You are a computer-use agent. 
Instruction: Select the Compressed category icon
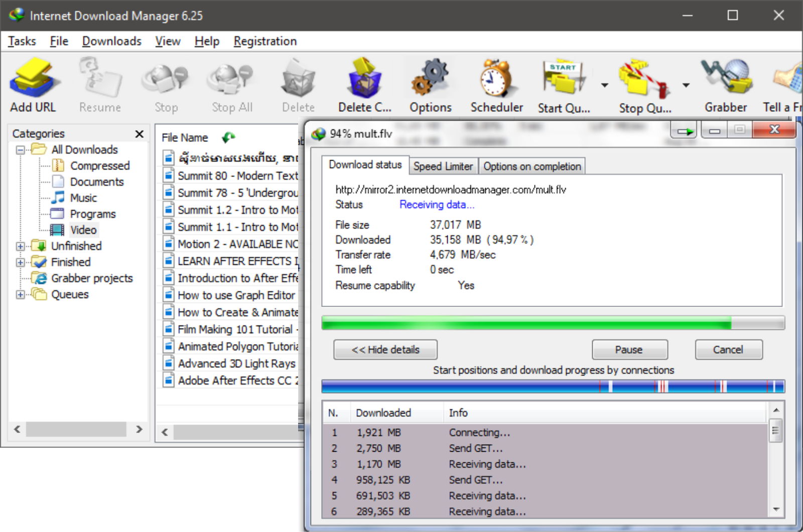point(58,166)
